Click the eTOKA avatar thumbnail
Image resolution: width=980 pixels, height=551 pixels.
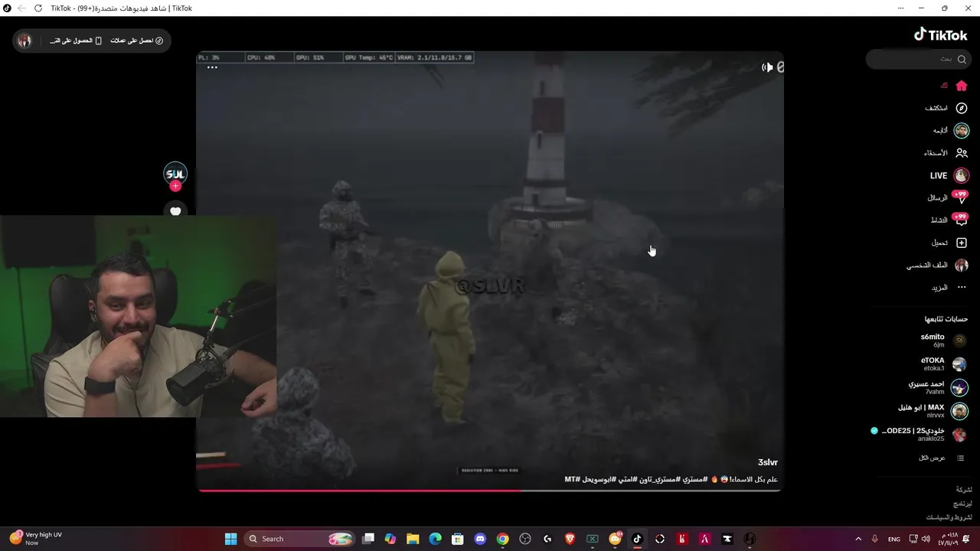959,364
